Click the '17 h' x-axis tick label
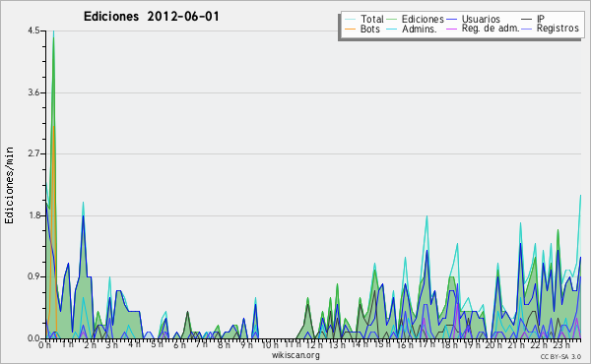Viewport: 591px width, 364px height. tap(427, 344)
